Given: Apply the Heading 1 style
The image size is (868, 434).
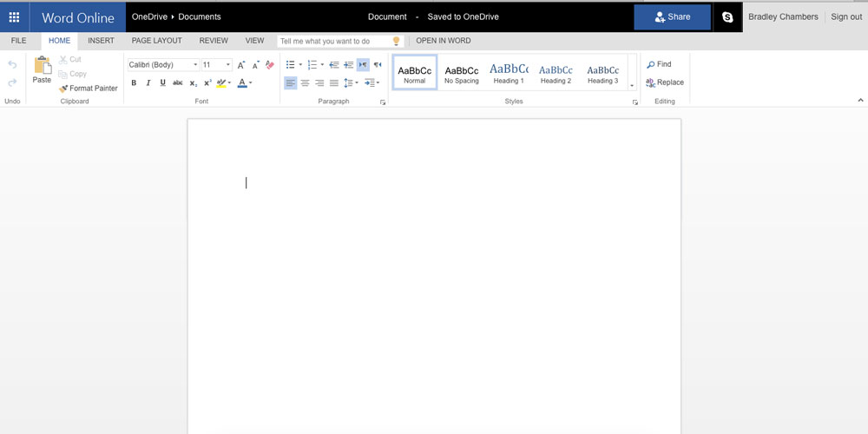Looking at the screenshot, I should (509, 72).
